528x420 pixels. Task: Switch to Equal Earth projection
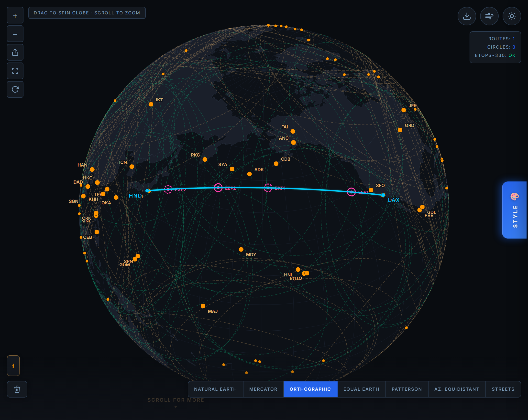tap(361, 389)
